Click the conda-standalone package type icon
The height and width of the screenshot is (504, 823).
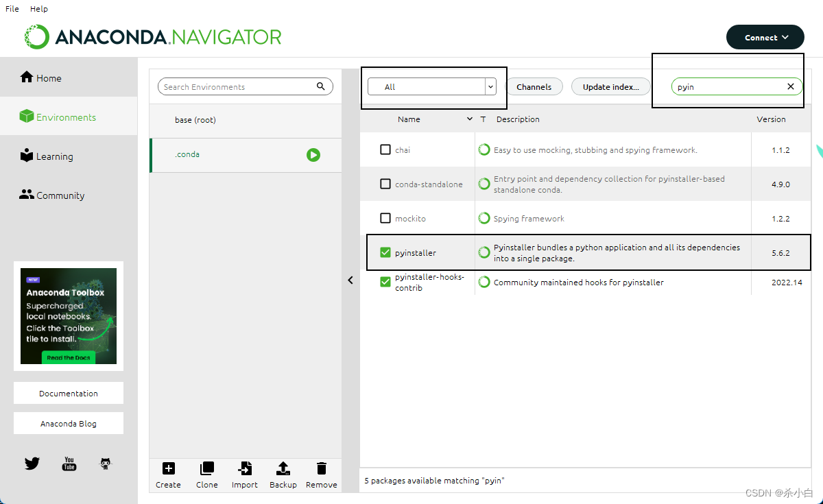[484, 184]
